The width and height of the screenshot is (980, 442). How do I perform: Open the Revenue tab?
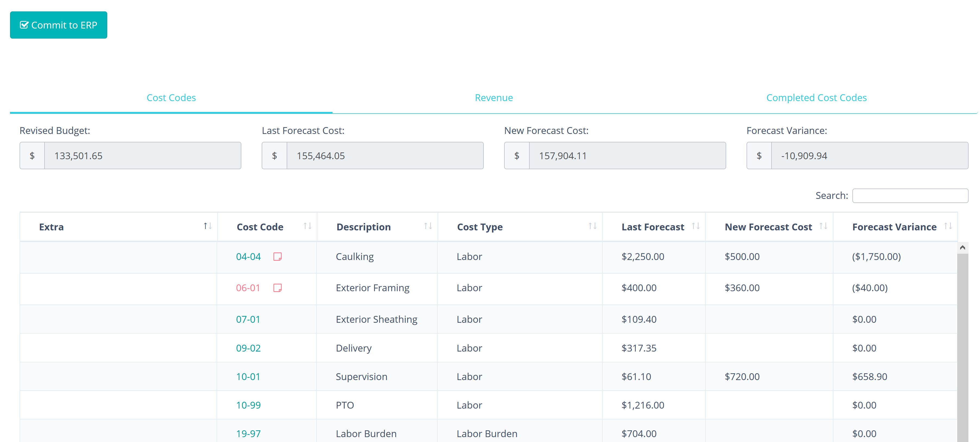(494, 98)
